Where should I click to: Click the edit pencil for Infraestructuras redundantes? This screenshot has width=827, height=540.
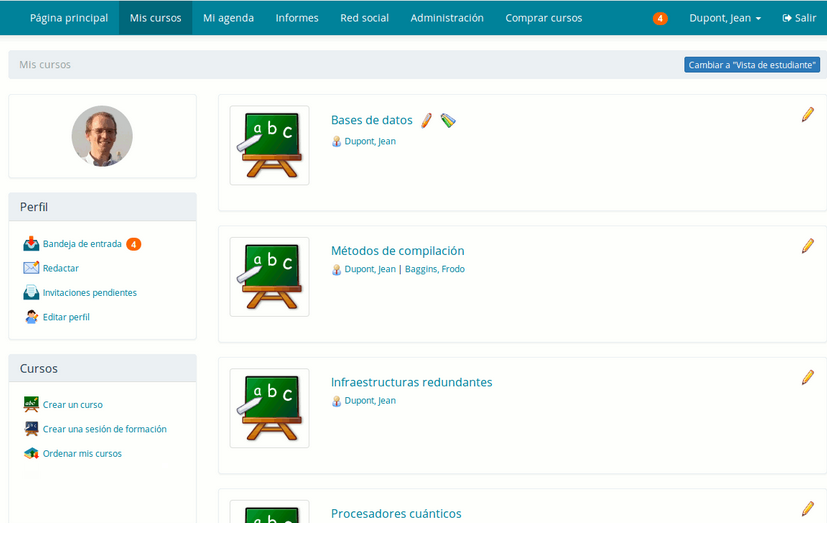807,377
